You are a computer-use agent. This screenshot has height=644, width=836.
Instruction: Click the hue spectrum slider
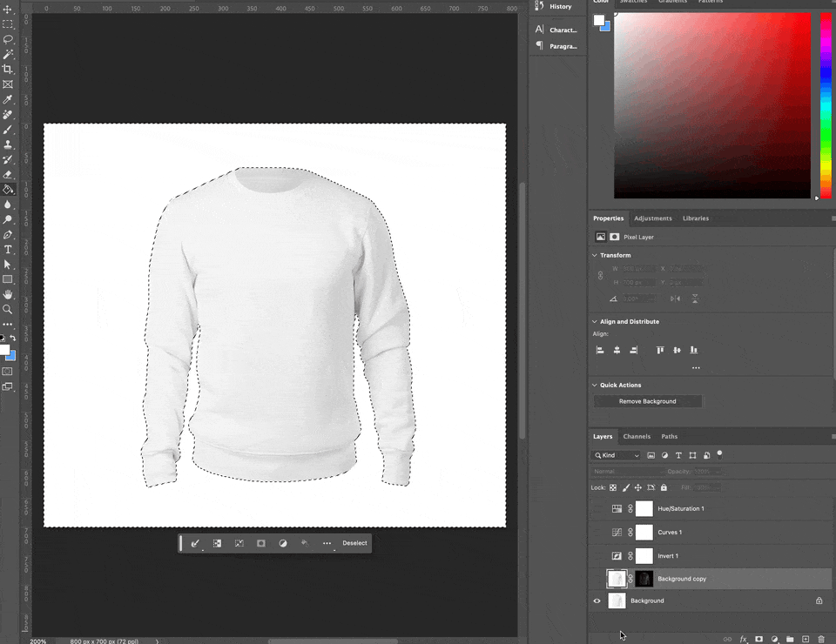[x=826, y=105]
